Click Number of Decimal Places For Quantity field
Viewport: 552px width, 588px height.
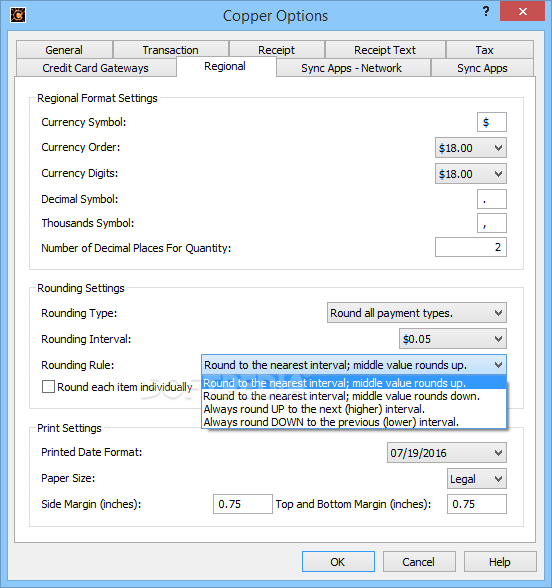point(471,247)
